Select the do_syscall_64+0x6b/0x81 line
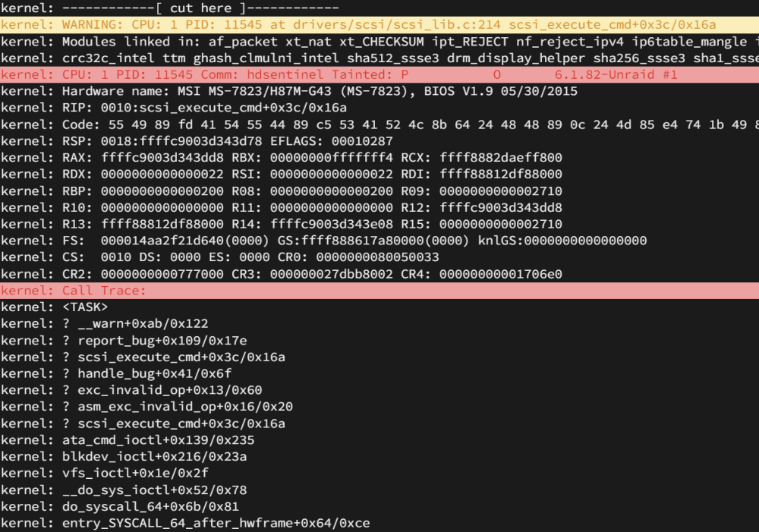 coord(379,506)
